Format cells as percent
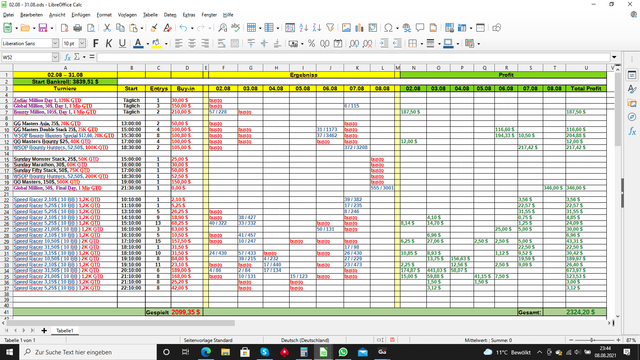The height and width of the screenshot is (360, 640). (x=311, y=43)
